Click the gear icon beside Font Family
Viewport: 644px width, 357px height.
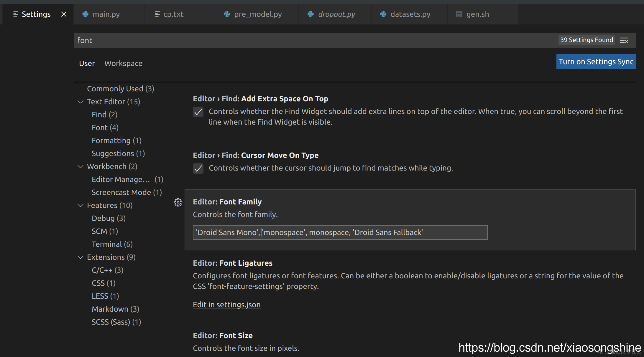(178, 202)
